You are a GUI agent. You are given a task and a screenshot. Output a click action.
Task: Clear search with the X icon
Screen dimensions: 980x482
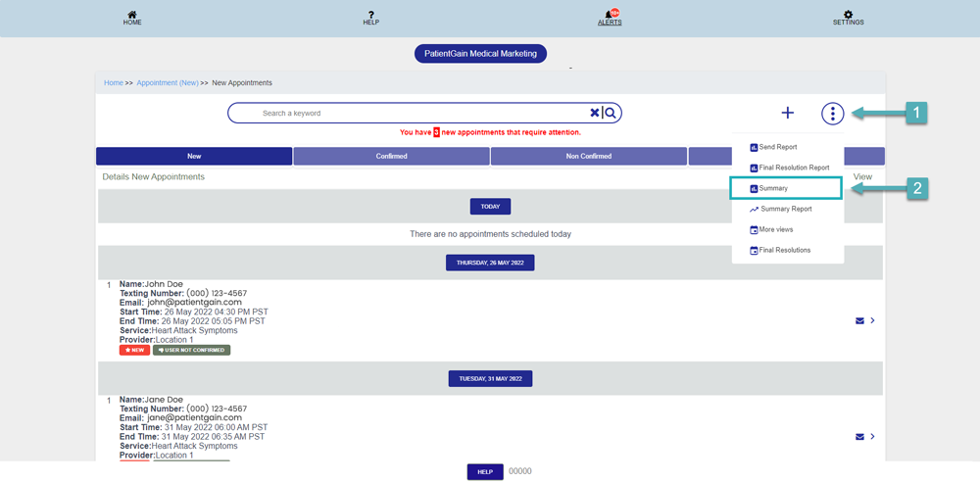pyautogui.click(x=595, y=113)
